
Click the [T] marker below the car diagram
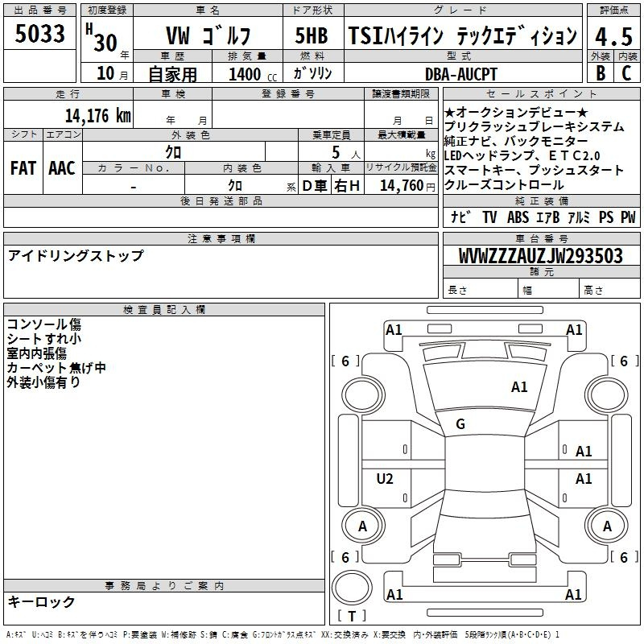[352, 617]
